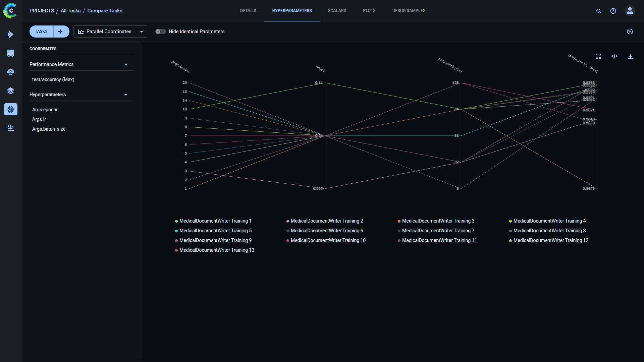Open the Pipelines sidebar icon
The height and width of the screenshot is (362, 644).
pyautogui.click(x=11, y=128)
